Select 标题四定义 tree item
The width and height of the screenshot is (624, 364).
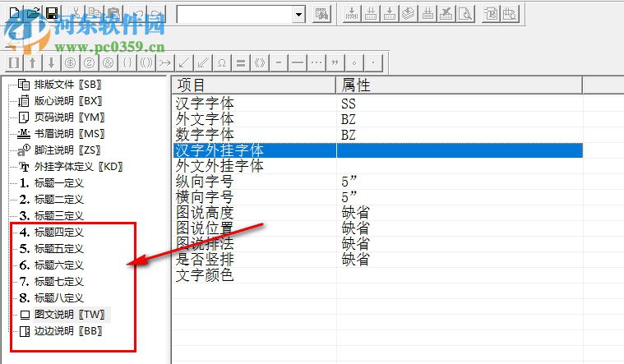click(x=59, y=232)
